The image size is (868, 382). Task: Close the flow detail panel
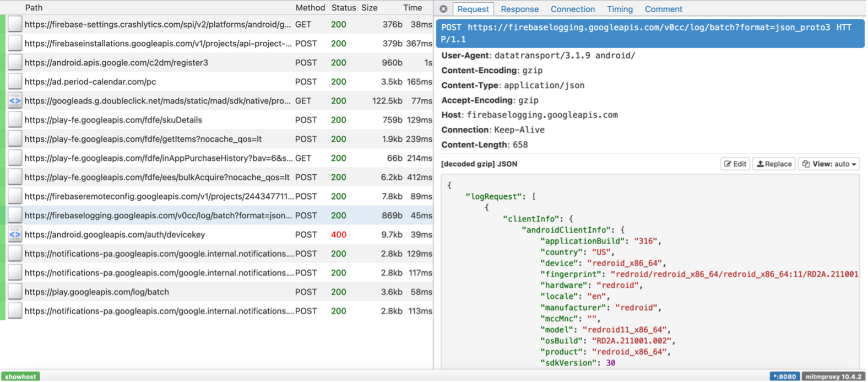coord(443,9)
